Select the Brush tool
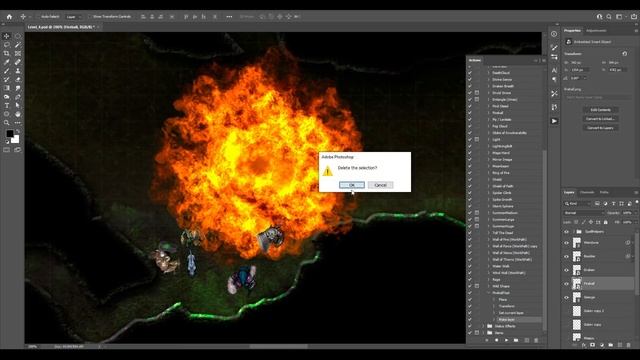The width and height of the screenshot is (640, 360). pyautogui.click(x=7, y=71)
